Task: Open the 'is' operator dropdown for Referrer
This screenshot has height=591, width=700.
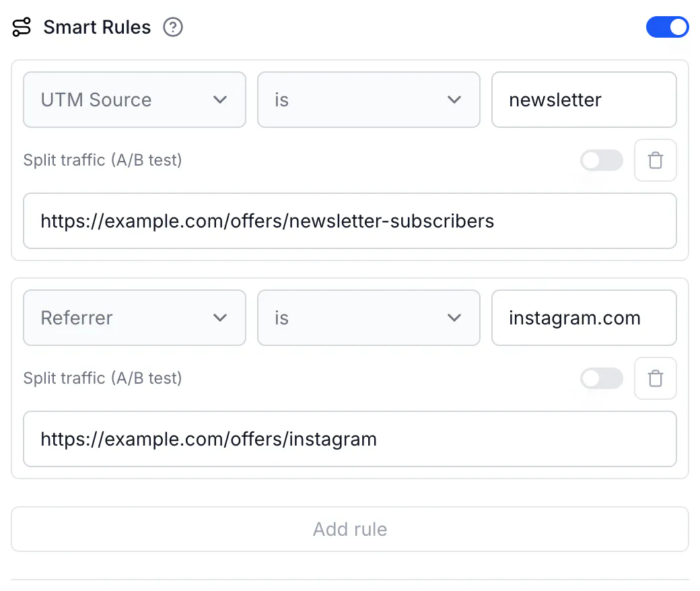Action: point(369,318)
